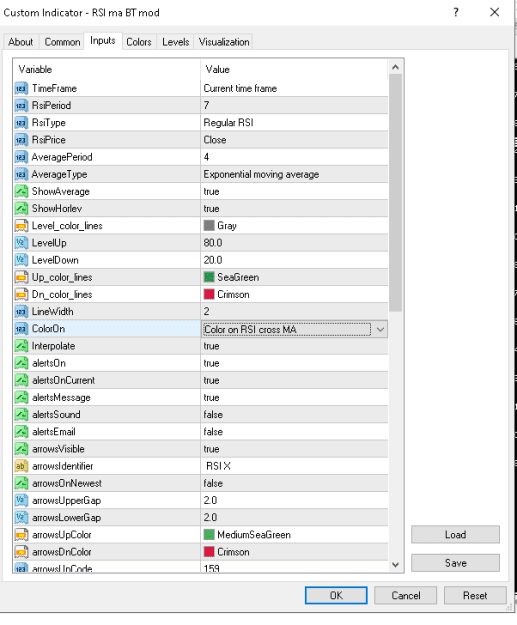Screen dimensions: 517x625
Task: Click the TimeFrame variable type icon
Action: tap(22, 88)
